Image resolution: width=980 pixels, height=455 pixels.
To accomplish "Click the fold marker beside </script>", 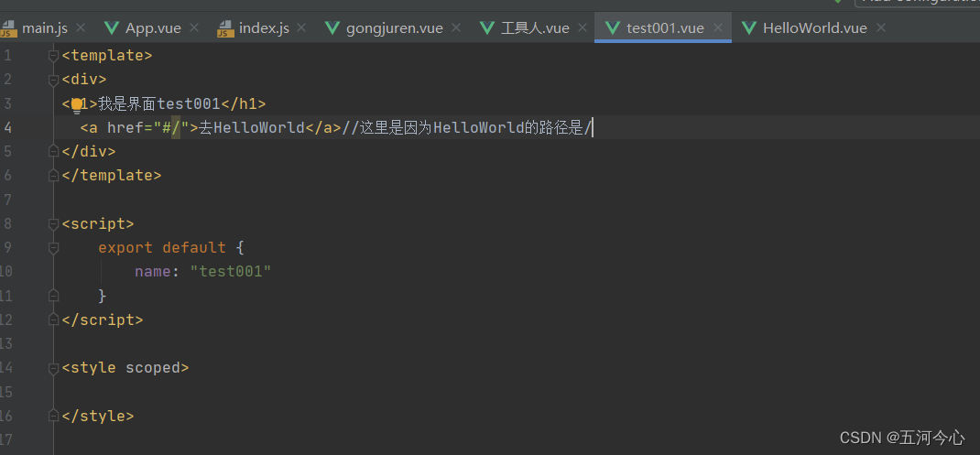I will click(54, 320).
